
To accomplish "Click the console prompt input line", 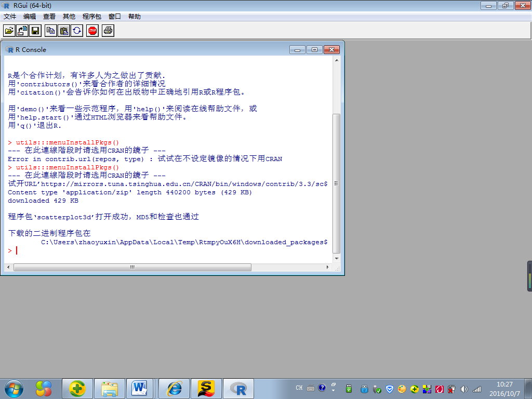I will (x=168, y=251).
